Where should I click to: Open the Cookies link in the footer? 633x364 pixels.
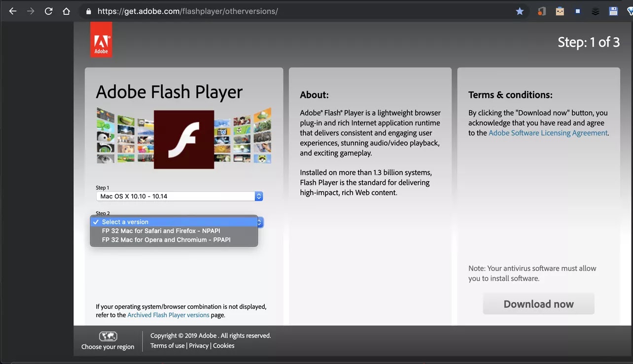point(224,346)
